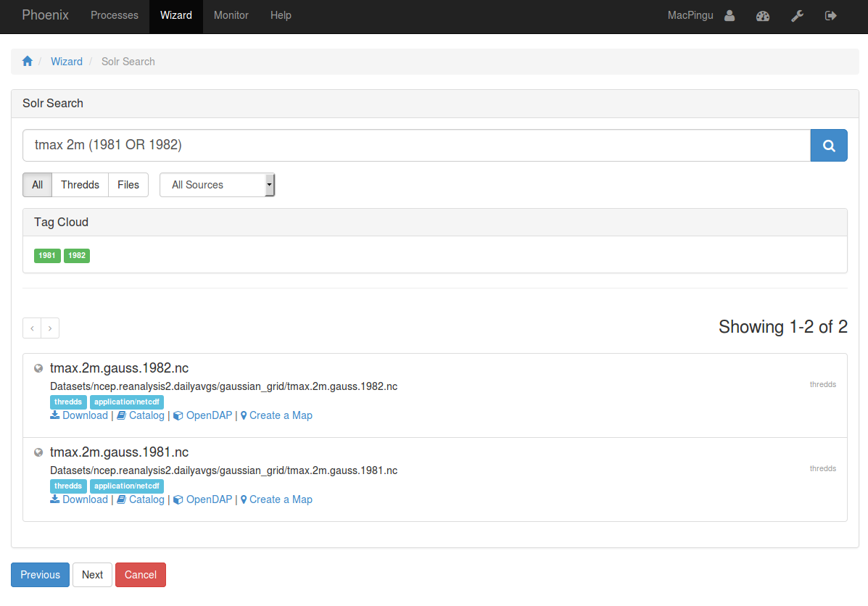The height and width of the screenshot is (606, 868).
Task: Go to next results page arrow
Action: [x=50, y=328]
